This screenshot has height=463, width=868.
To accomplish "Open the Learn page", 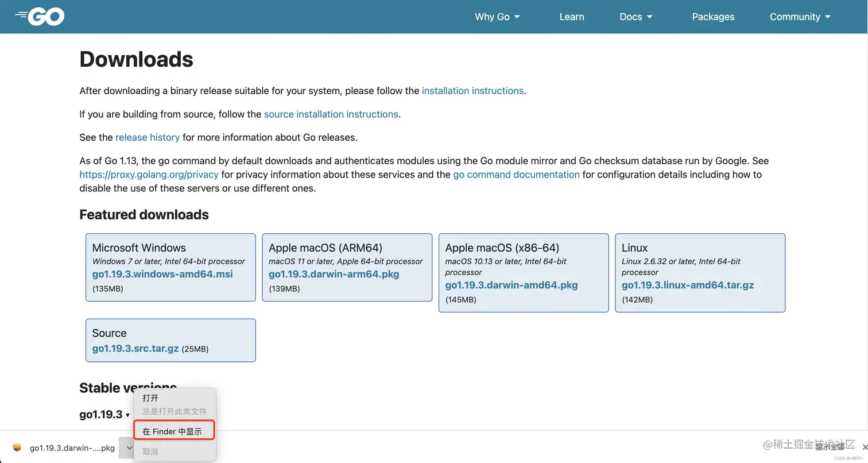I will click(x=572, y=17).
